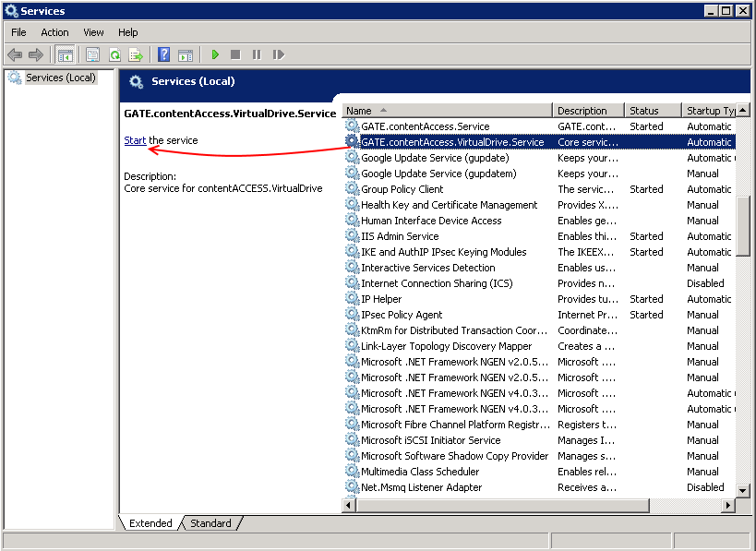Open Properties from the toolbar icon
Screen dimensions: 756x551
click(x=92, y=55)
